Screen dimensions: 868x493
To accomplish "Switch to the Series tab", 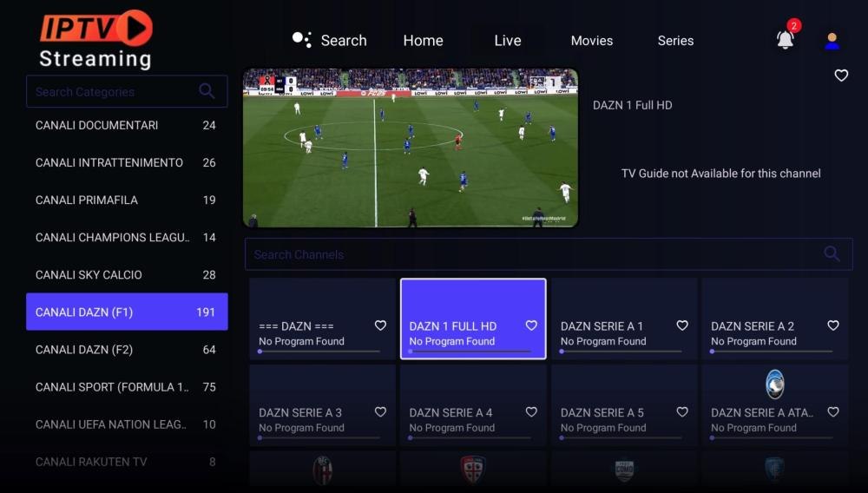I will (675, 41).
